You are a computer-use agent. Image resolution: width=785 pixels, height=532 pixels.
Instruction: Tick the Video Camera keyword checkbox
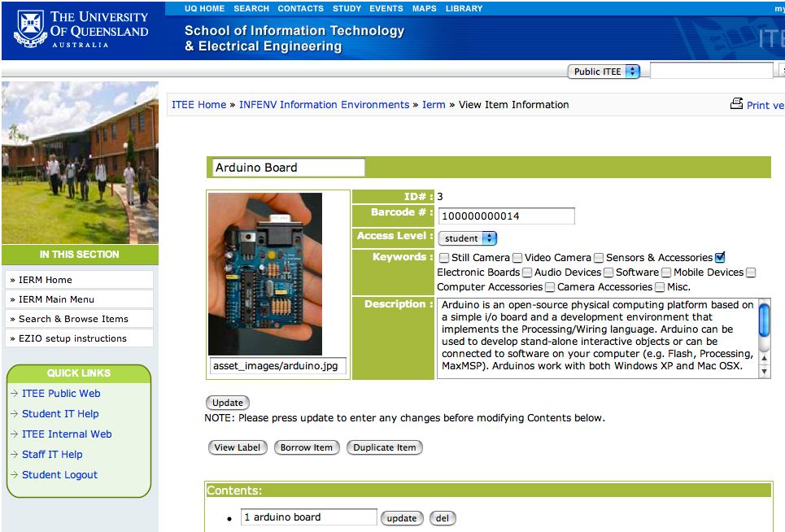coord(517,258)
